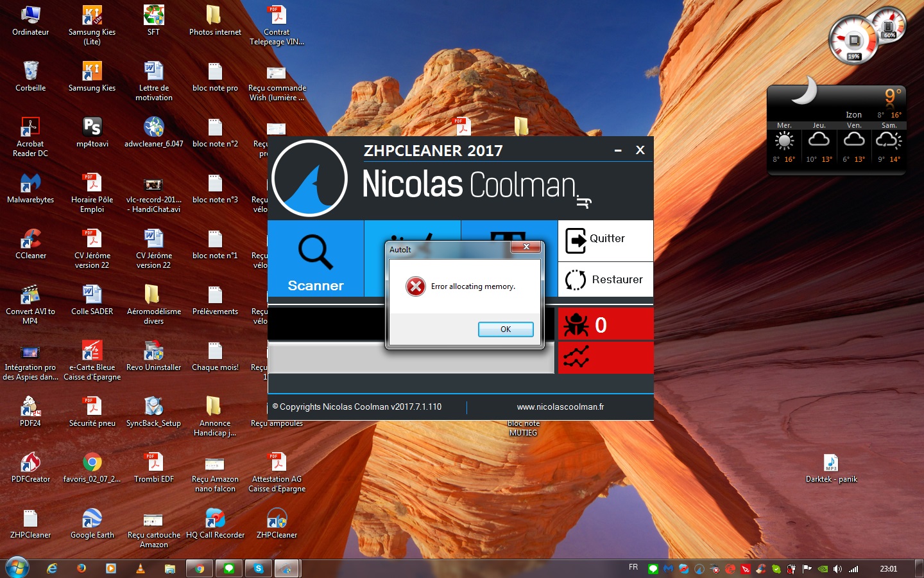Screen dimensions: 924x578
Task: Select the Colle SADER Word document
Action: 92,300
